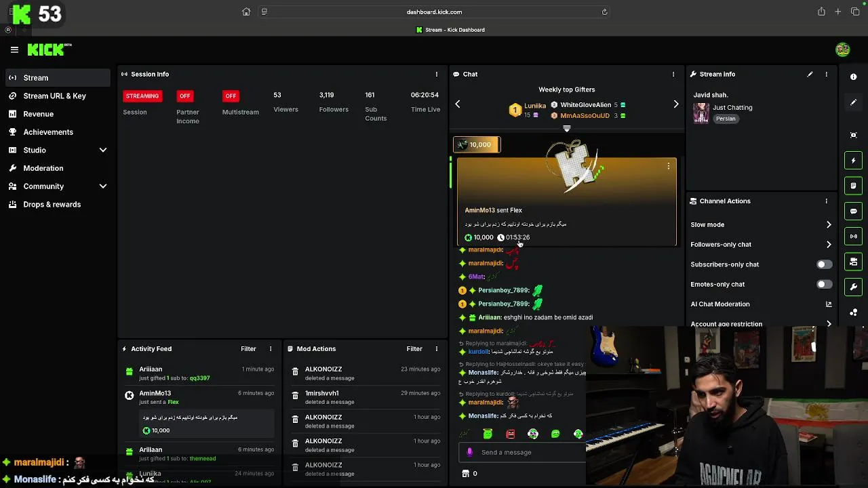
Task: Expand Slow mode options
Action: pos(829,224)
